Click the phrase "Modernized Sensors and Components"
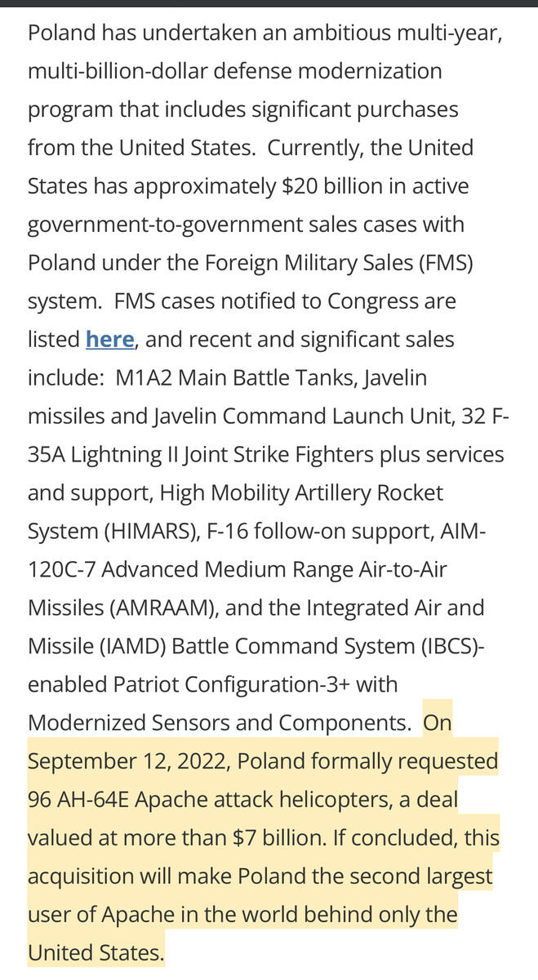Screen dimensions: 538x980 [x=218, y=724]
